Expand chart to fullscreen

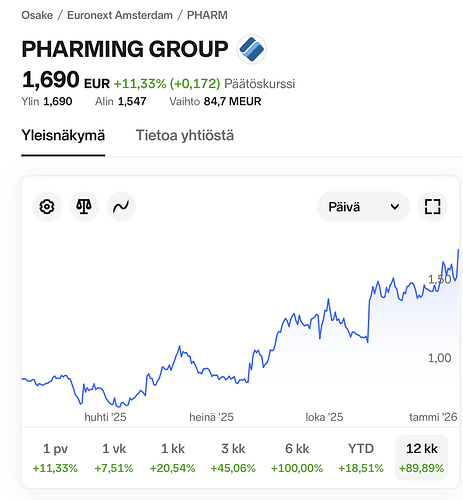tap(432, 207)
